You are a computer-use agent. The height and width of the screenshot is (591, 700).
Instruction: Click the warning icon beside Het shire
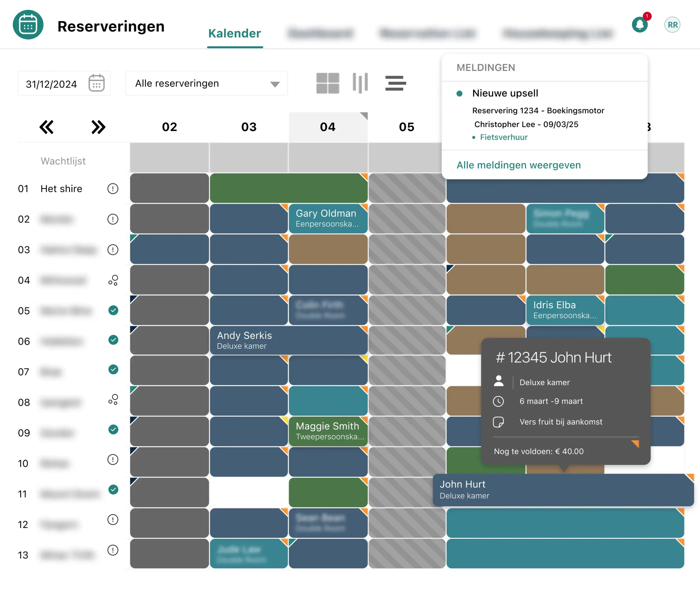[x=113, y=189]
